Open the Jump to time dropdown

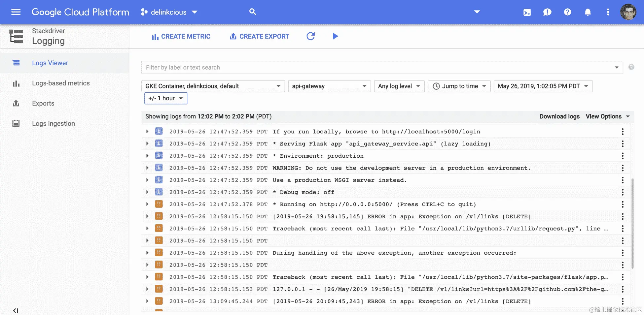[x=459, y=86]
